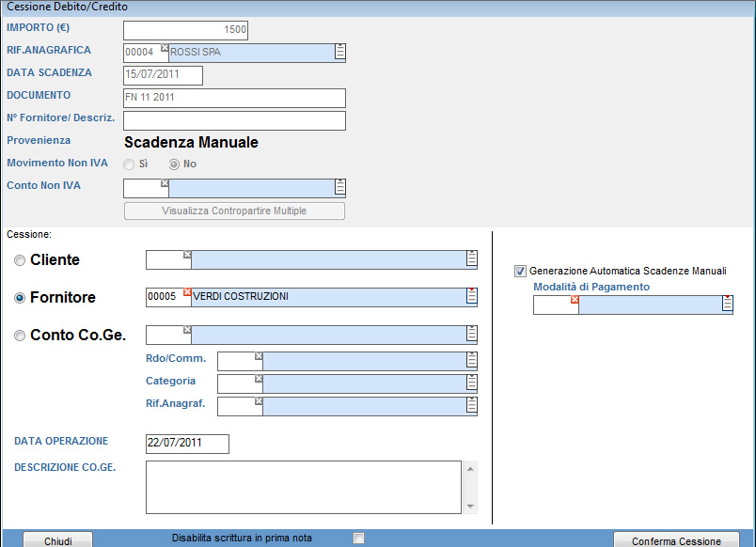Click clear X icon on Modalità di Pagamento
Image resolution: width=756 pixels, height=547 pixels.
(575, 300)
